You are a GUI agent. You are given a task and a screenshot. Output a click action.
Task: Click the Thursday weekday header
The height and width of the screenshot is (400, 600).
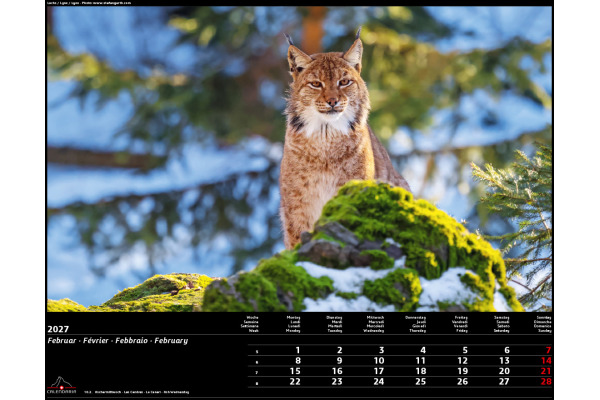click(416, 324)
